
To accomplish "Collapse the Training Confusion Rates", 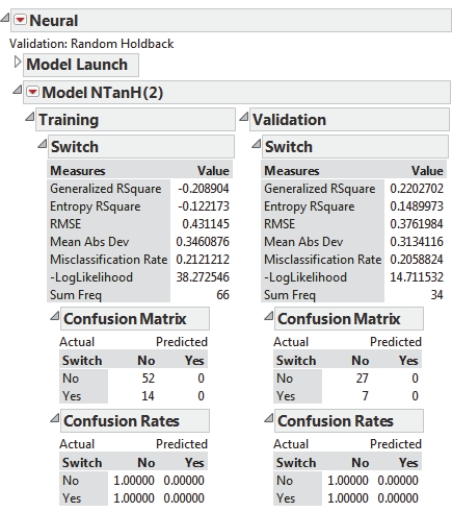I will pos(55,418).
